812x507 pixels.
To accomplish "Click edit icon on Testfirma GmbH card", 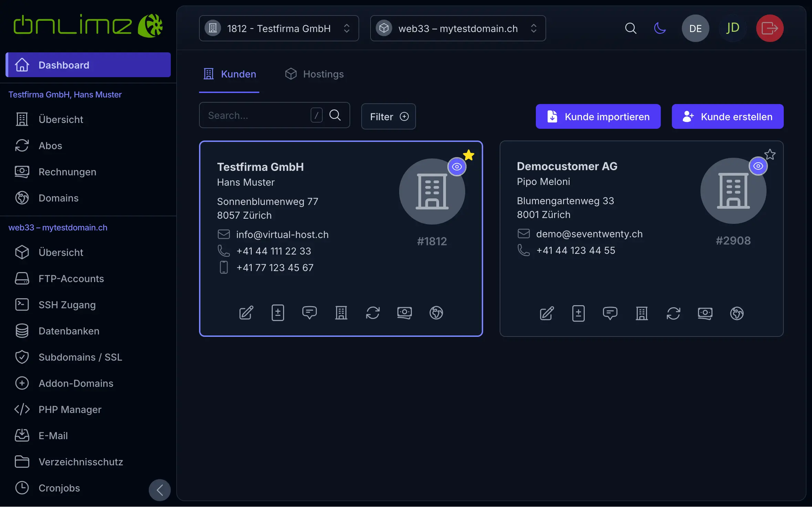I will pyautogui.click(x=246, y=313).
